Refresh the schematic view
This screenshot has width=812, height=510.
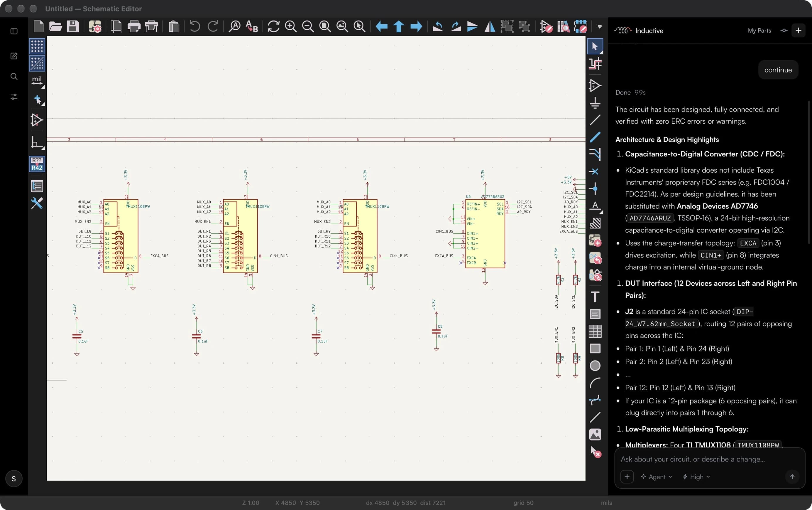click(x=273, y=26)
